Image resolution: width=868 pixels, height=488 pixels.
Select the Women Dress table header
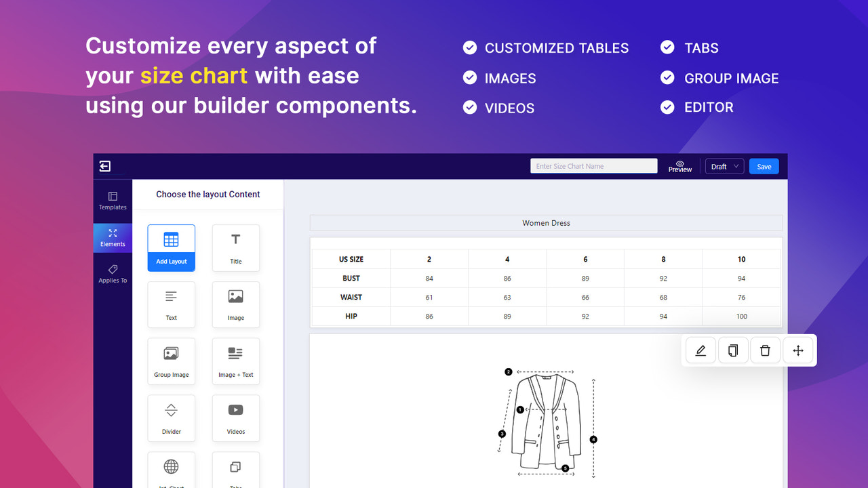tap(546, 222)
